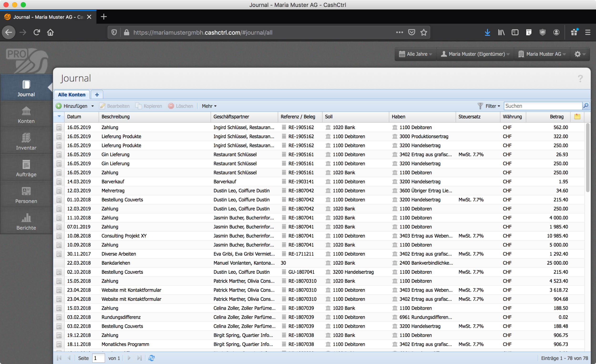The height and width of the screenshot is (364, 596).
Task: Open the Inventar sidebar section
Action: (x=26, y=141)
